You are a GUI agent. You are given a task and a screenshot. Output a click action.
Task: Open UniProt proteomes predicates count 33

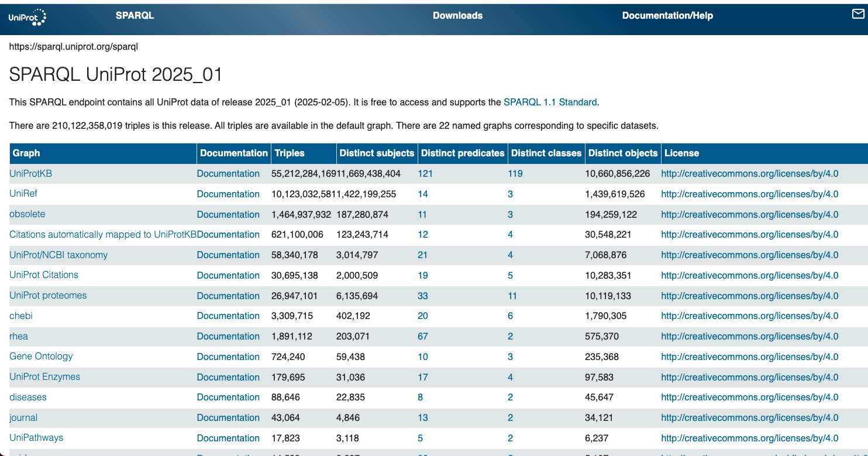[423, 296]
